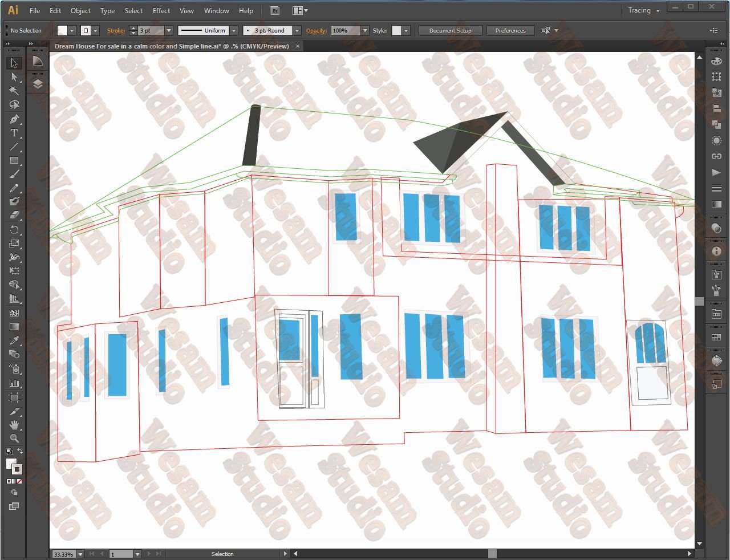Image resolution: width=730 pixels, height=560 pixels.
Task: Select the Artboard tool
Action: click(14, 397)
